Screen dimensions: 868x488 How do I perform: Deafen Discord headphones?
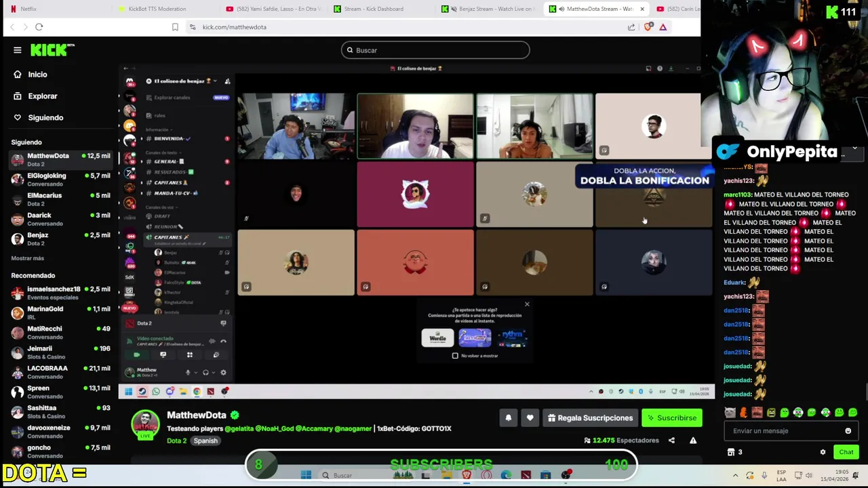coord(205,372)
